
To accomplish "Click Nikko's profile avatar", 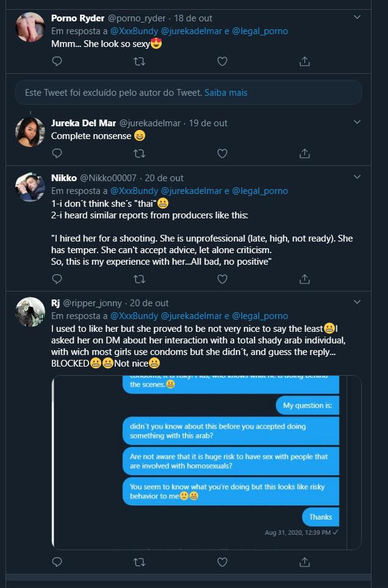I will pos(30,187).
